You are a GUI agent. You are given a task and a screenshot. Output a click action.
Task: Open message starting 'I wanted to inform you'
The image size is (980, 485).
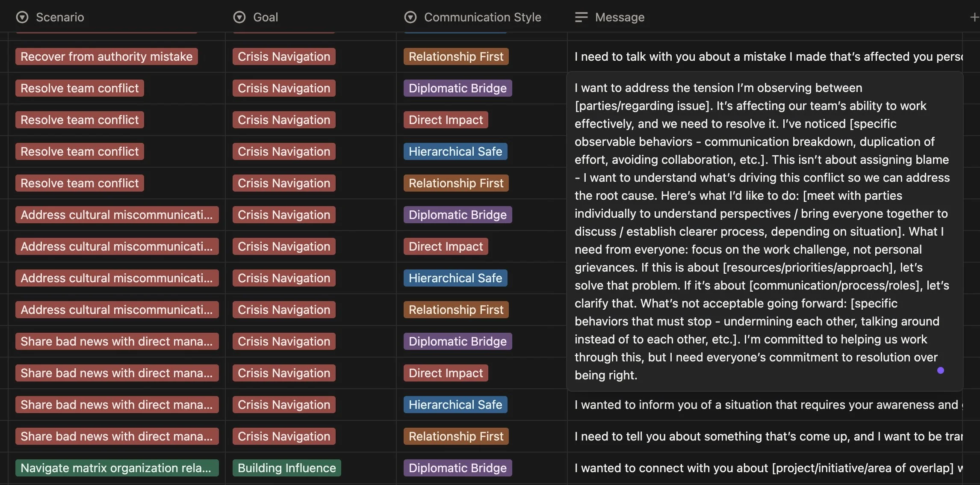[765, 405]
